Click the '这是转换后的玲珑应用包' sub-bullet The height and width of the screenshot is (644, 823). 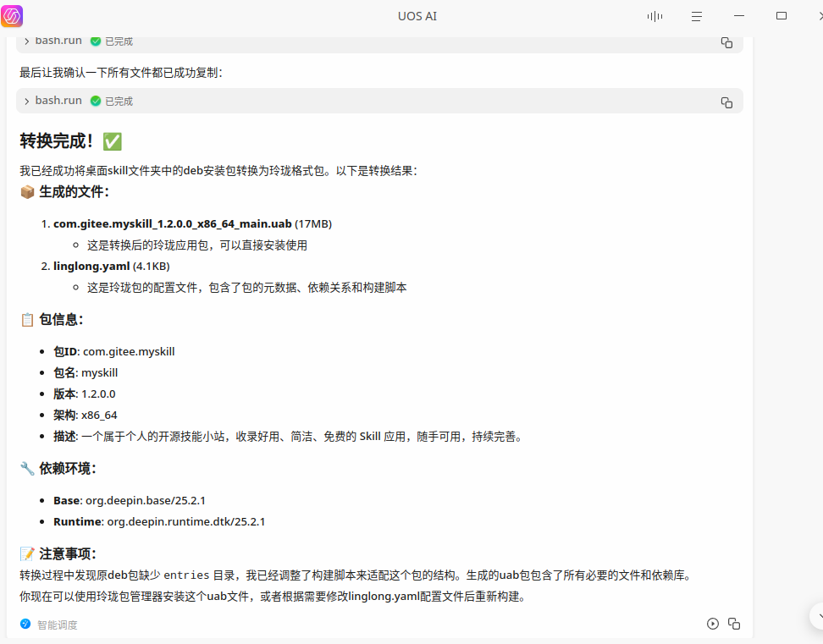[196, 245]
